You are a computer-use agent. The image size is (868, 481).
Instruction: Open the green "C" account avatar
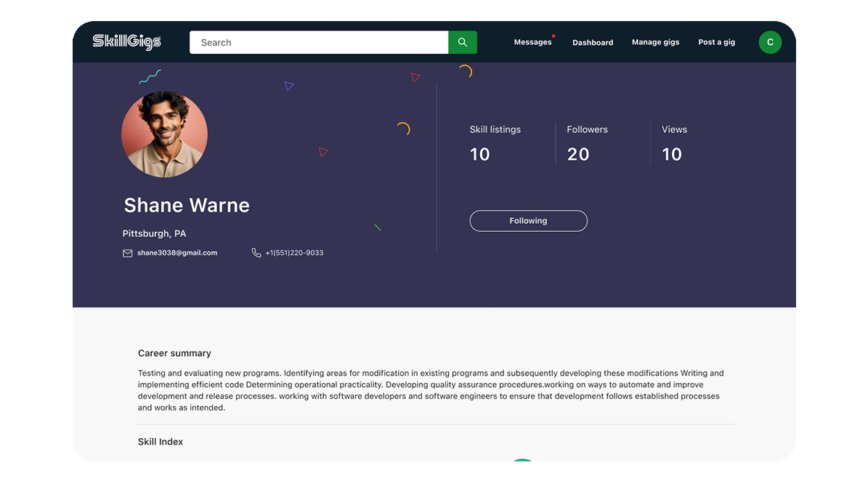770,42
